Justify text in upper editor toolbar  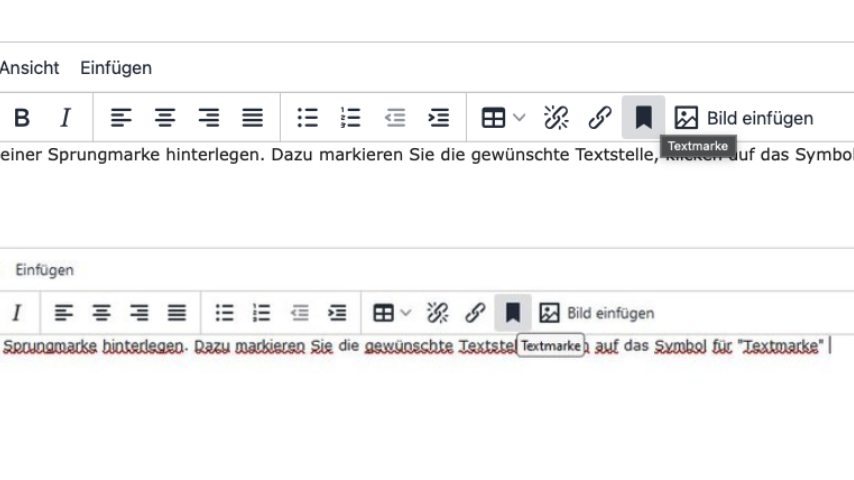click(x=253, y=118)
